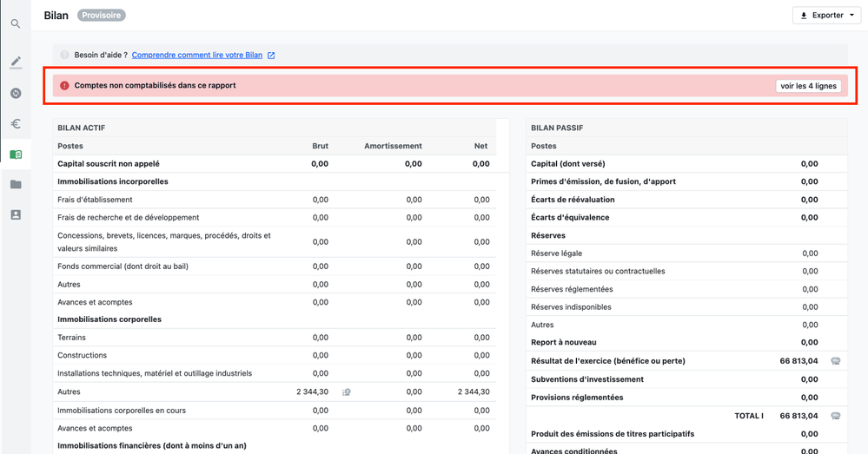Click the Provisoire status badge
The height and width of the screenshot is (454, 868).
(x=101, y=16)
